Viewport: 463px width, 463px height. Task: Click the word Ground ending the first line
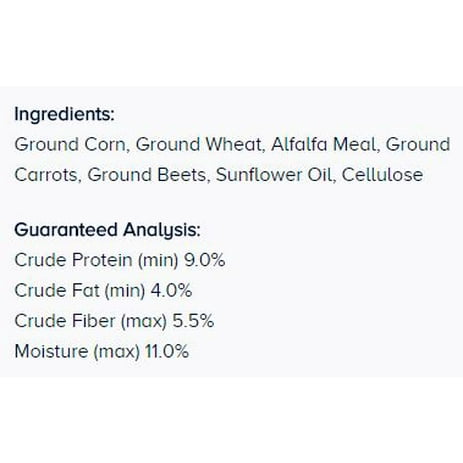click(418, 144)
